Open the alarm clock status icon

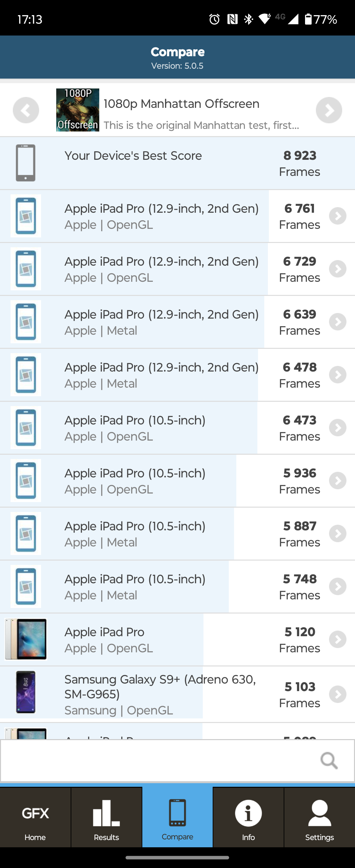(214, 19)
